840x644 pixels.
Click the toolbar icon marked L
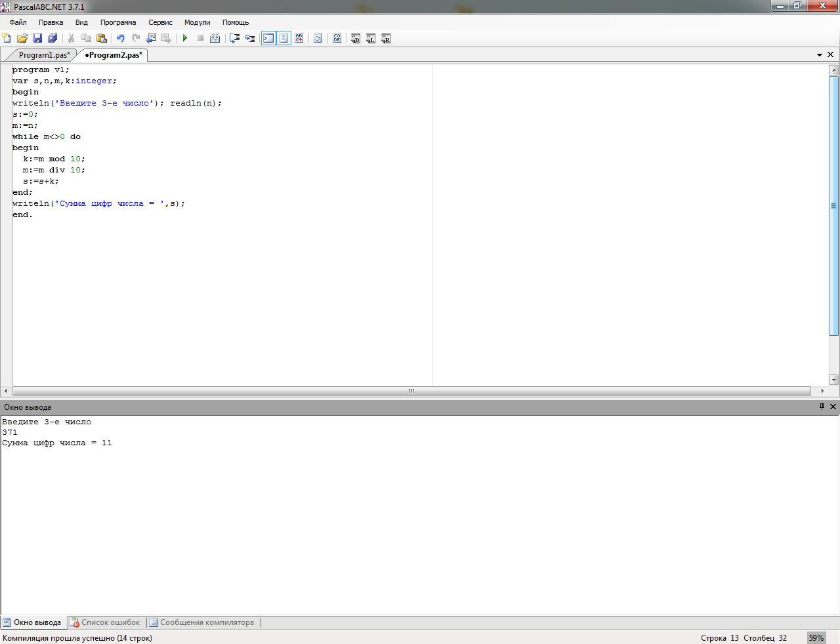(x=371, y=38)
